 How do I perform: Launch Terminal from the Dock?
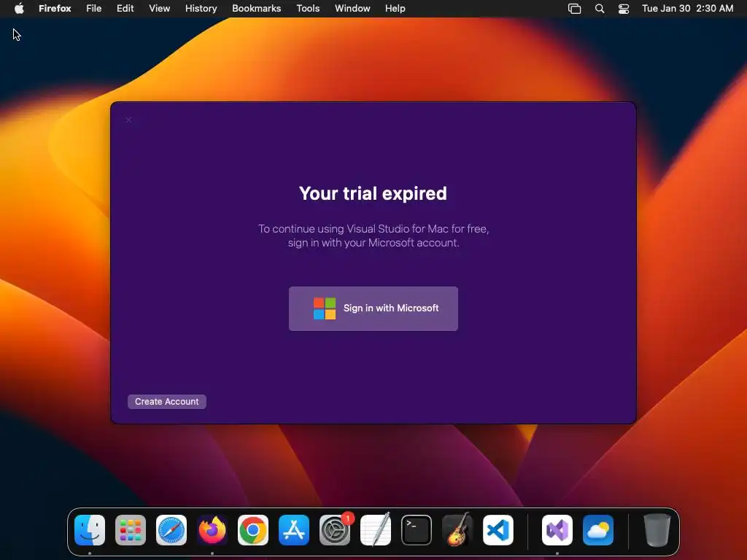point(417,530)
